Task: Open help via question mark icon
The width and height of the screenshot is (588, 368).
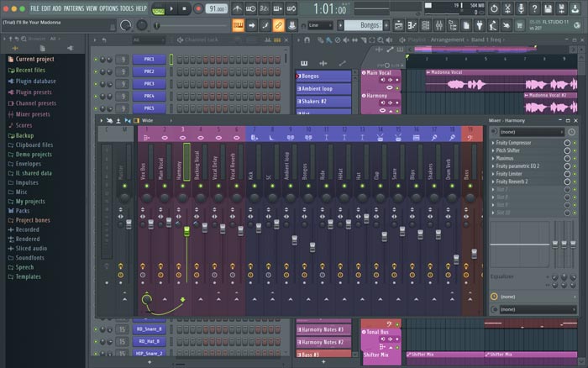Action: pyautogui.click(x=534, y=8)
